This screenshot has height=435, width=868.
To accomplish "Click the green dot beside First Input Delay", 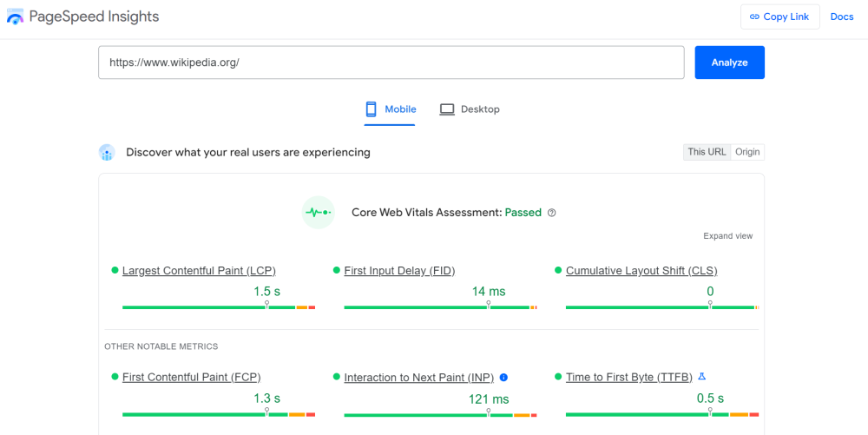I will 337,270.
